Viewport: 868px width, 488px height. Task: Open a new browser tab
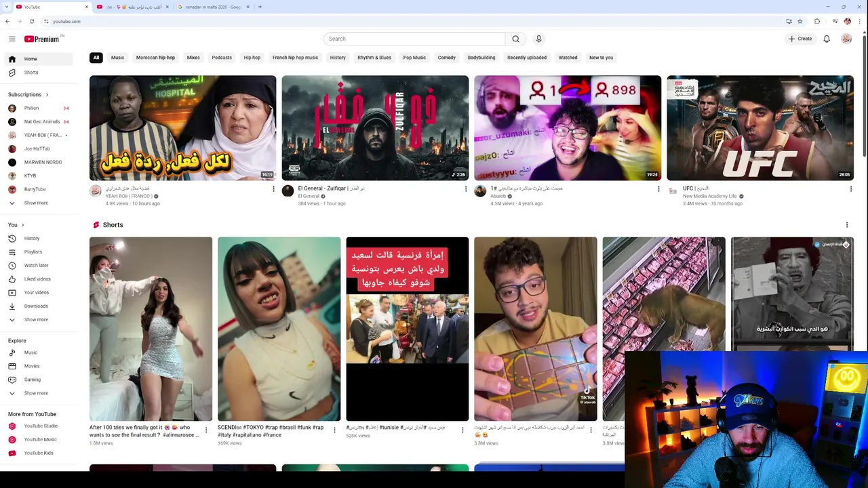[x=260, y=7]
